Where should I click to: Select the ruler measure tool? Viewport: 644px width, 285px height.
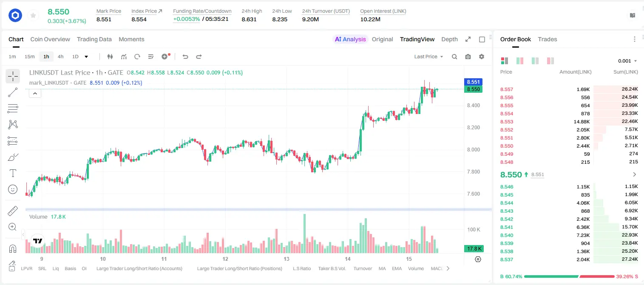tap(13, 211)
